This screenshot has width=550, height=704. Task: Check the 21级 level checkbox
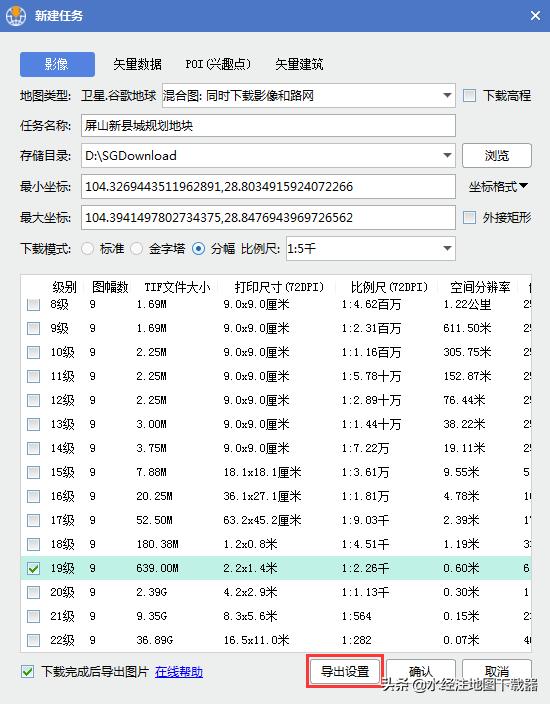coord(33,616)
